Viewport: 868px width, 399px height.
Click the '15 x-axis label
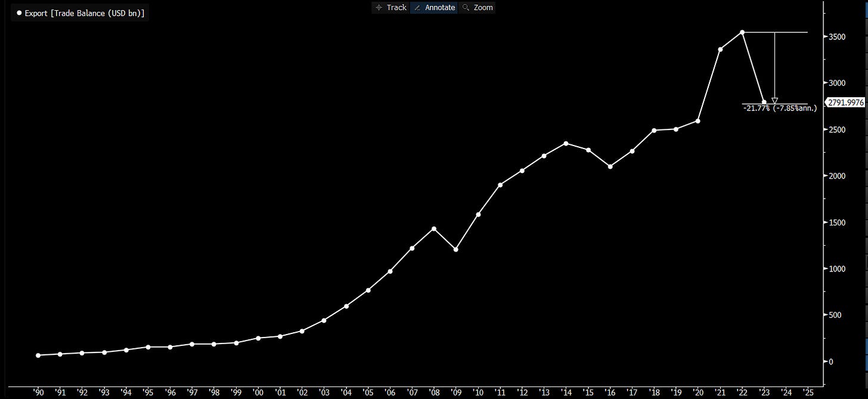click(588, 392)
